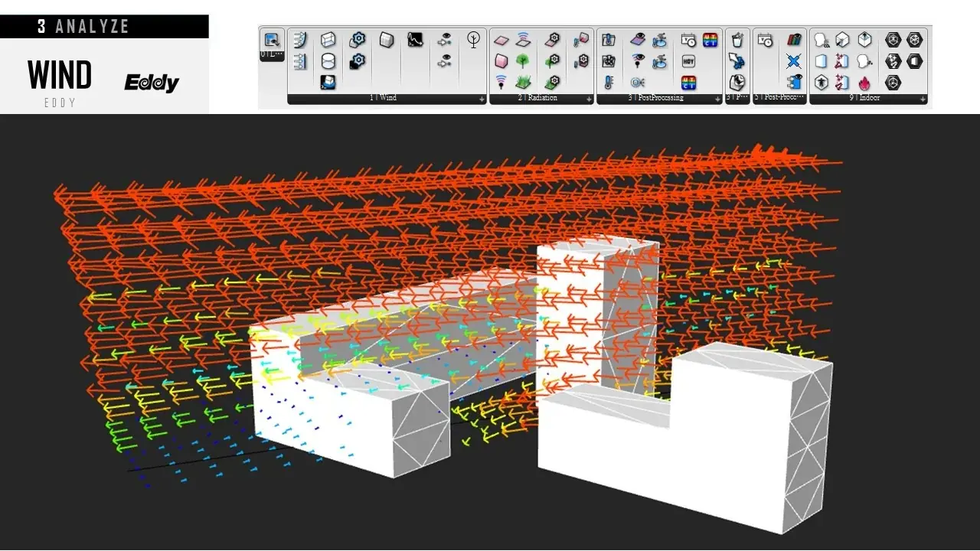Click the tree outline icon in Wind panel
This screenshot has width=980, height=551.
click(x=475, y=39)
